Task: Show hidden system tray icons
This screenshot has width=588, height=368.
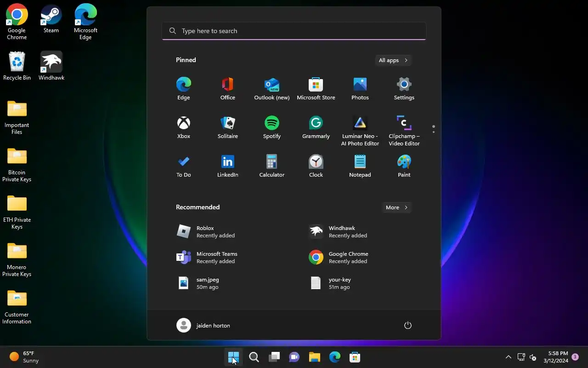Action: [508, 357]
